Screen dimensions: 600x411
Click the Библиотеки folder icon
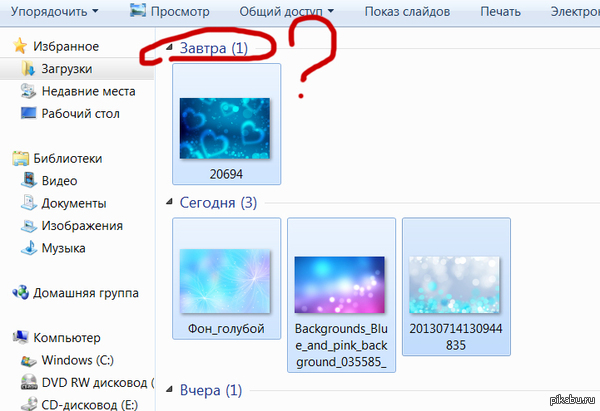20,158
